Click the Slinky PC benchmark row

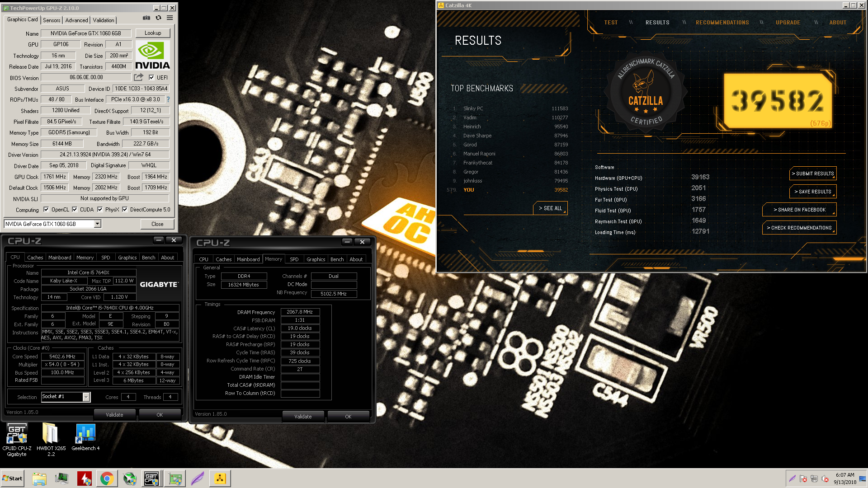click(510, 108)
